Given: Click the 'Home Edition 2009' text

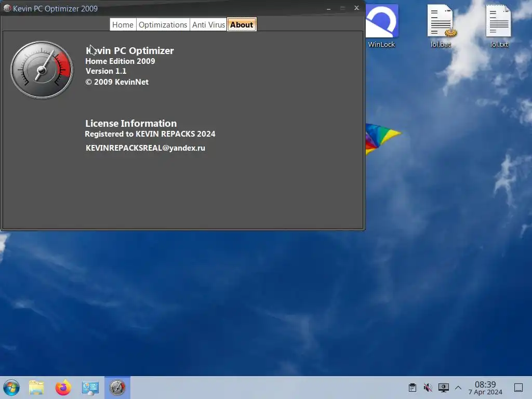Looking at the screenshot, I should pyautogui.click(x=120, y=61).
